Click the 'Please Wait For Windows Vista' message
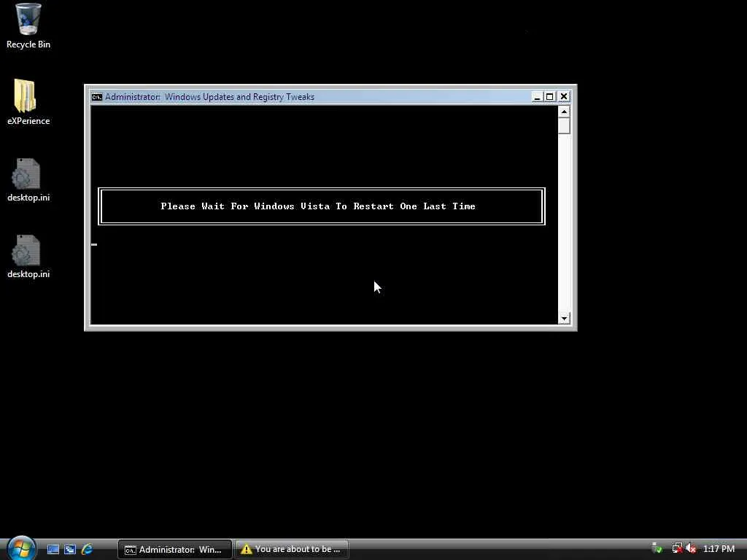This screenshot has width=747, height=560. click(x=318, y=206)
